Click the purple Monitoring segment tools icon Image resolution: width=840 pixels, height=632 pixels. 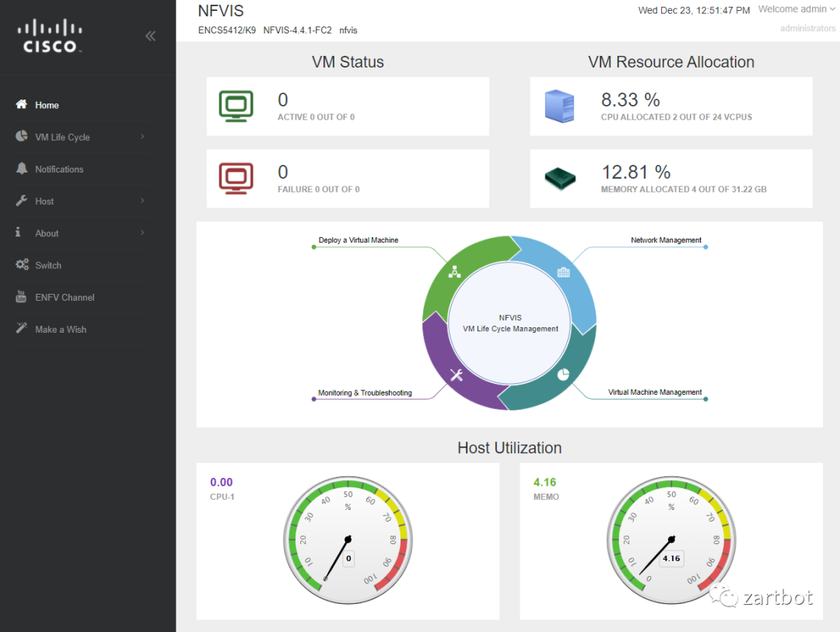tap(457, 375)
